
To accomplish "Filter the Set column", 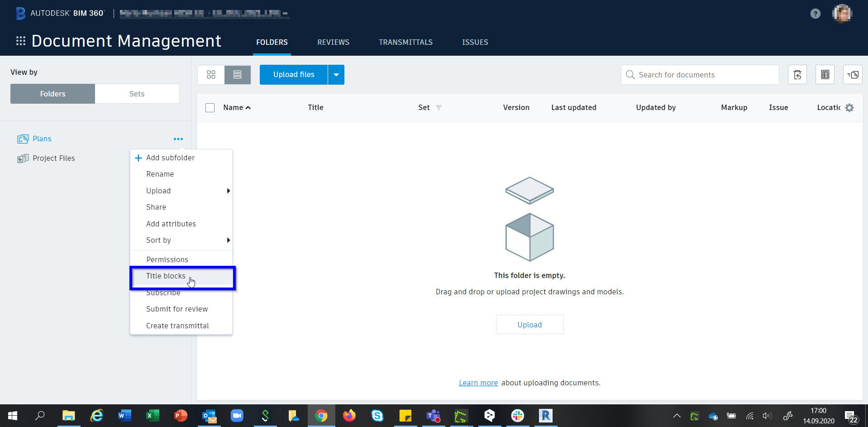I will [x=439, y=108].
